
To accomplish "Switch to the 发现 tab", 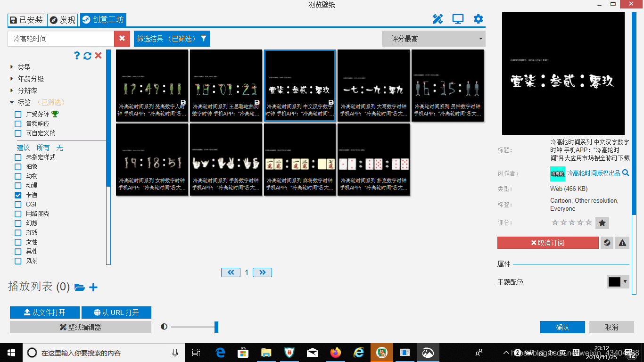I will coord(62,20).
